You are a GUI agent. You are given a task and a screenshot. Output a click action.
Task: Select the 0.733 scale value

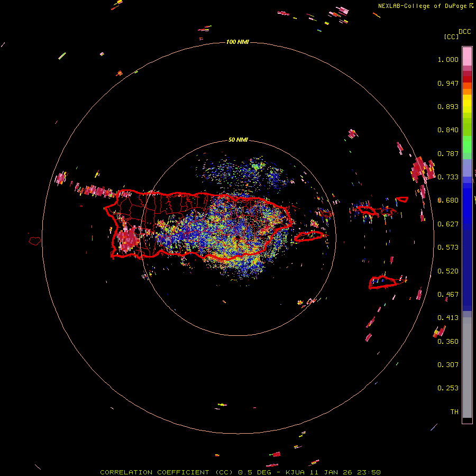coord(448,177)
